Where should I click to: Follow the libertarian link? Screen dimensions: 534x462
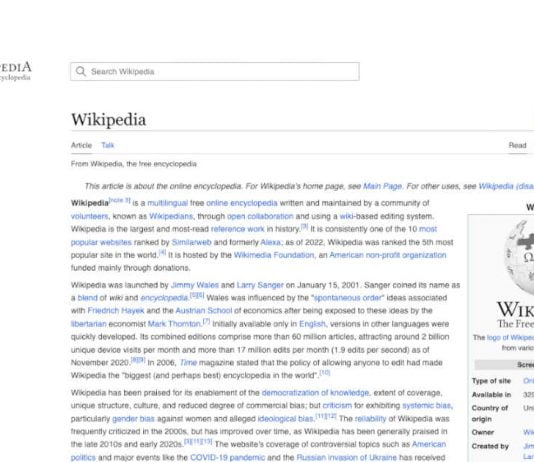[89, 324]
